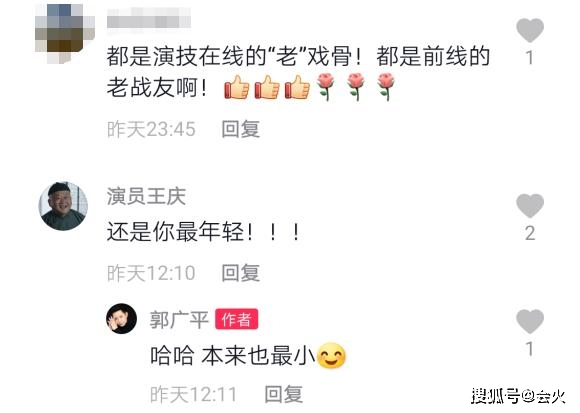Image resolution: width=580 pixels, height=413 pixels.
Task: Click the 搜狐号@会火 watermark
Action: point(518,396)
